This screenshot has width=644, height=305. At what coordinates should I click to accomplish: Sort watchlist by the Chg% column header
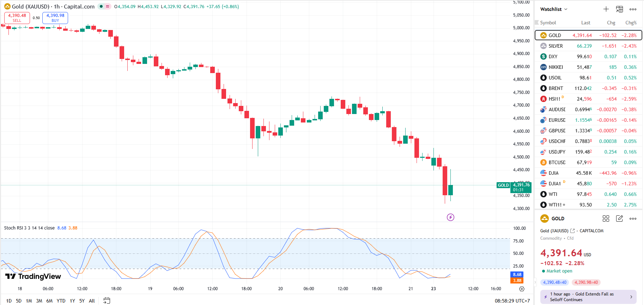pos(631,23)
